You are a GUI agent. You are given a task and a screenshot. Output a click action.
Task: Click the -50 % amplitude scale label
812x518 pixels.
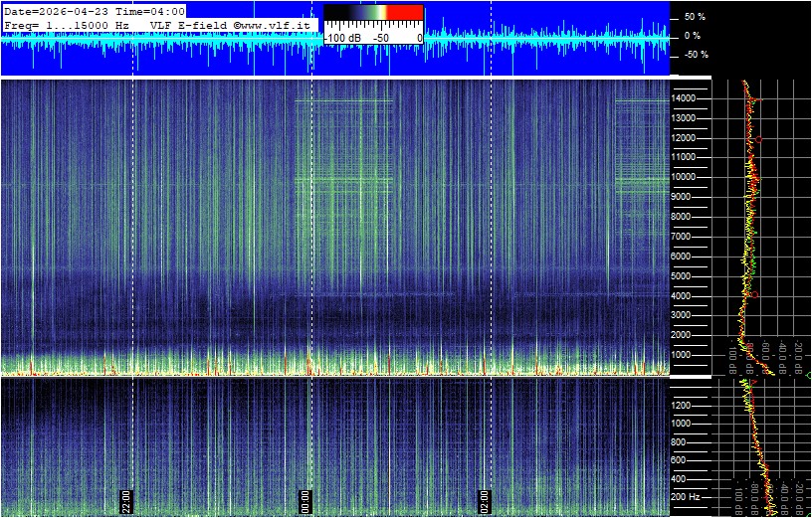tap(694, 55)
